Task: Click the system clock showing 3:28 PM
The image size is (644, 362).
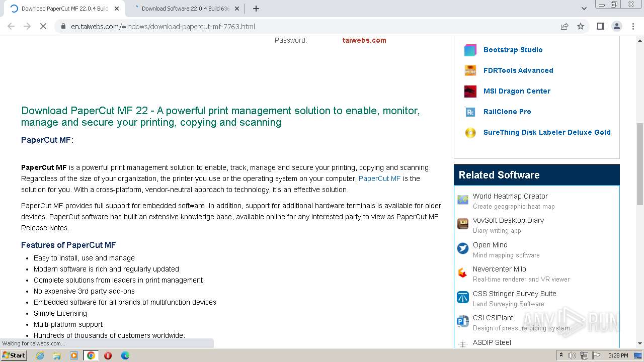Action: (618, 355)
